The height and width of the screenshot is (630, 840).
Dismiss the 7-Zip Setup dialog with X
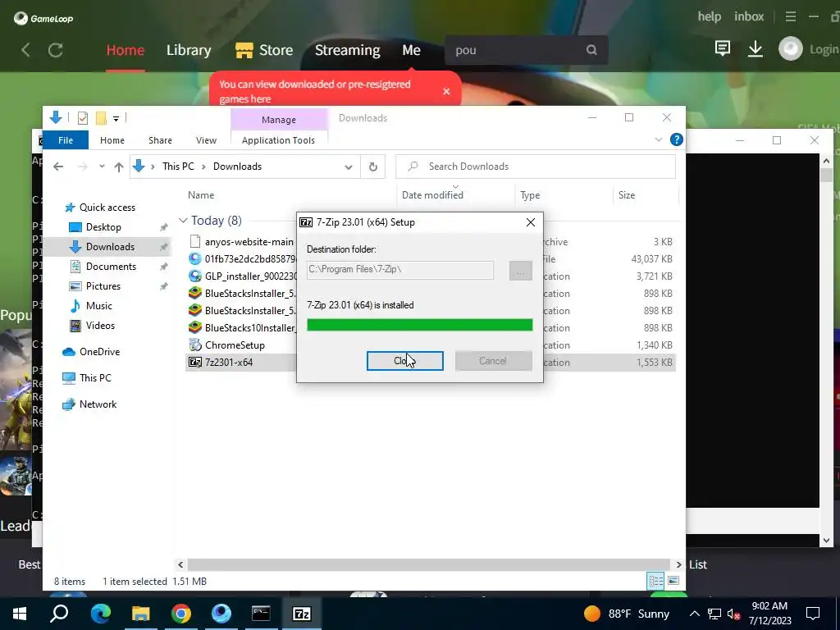[x=531, y=222]
